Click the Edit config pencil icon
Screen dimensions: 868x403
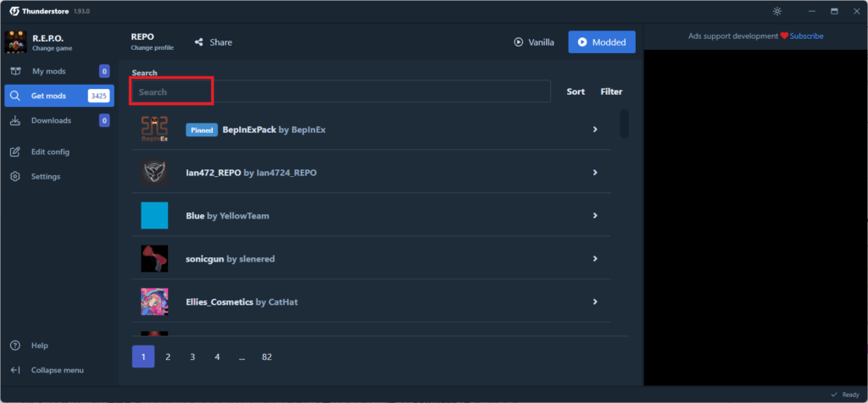pyautogui.click(x=15, y=152)
